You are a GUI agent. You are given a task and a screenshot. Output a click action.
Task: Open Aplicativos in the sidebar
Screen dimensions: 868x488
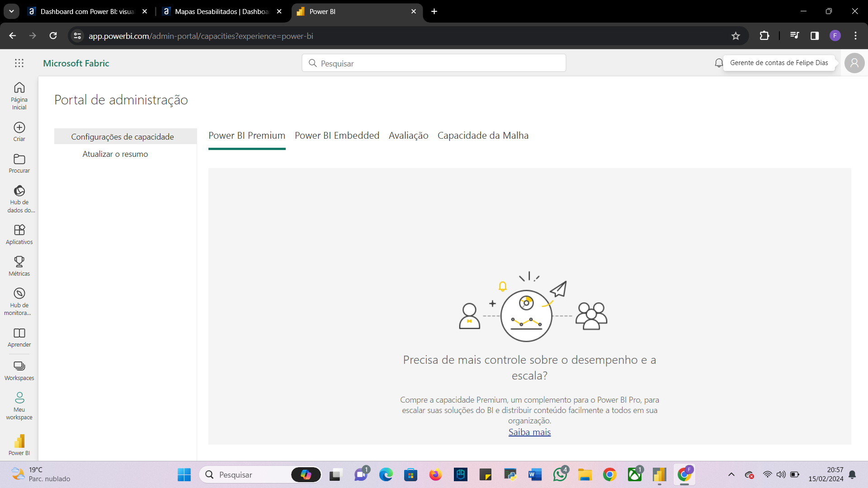19,235
